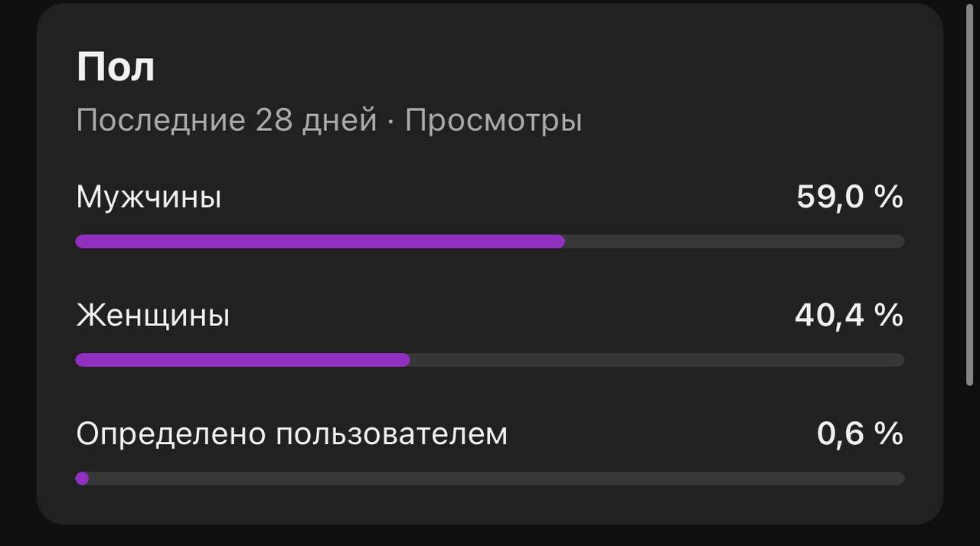This screenshot has height=546, width=980.
Task: Click the unfilled gray part of Женщины bar
Action: pyautogui.click(x=658, y=360)
